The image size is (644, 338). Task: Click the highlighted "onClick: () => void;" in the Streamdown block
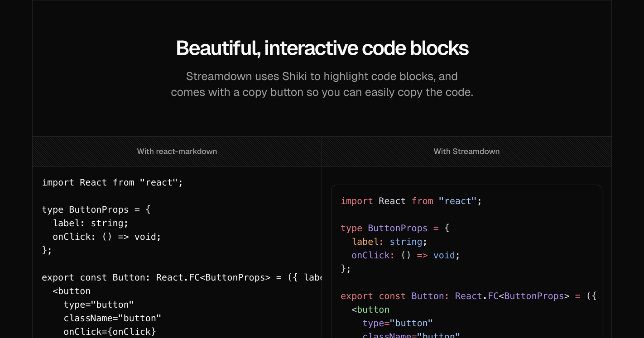406,255
